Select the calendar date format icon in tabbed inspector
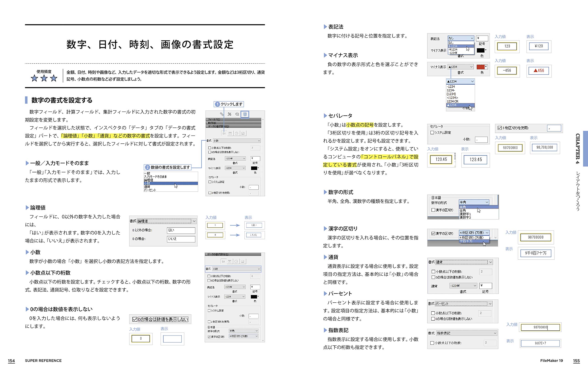The width and height of the screenshot is (588, 375). click(x=230, y=134)
